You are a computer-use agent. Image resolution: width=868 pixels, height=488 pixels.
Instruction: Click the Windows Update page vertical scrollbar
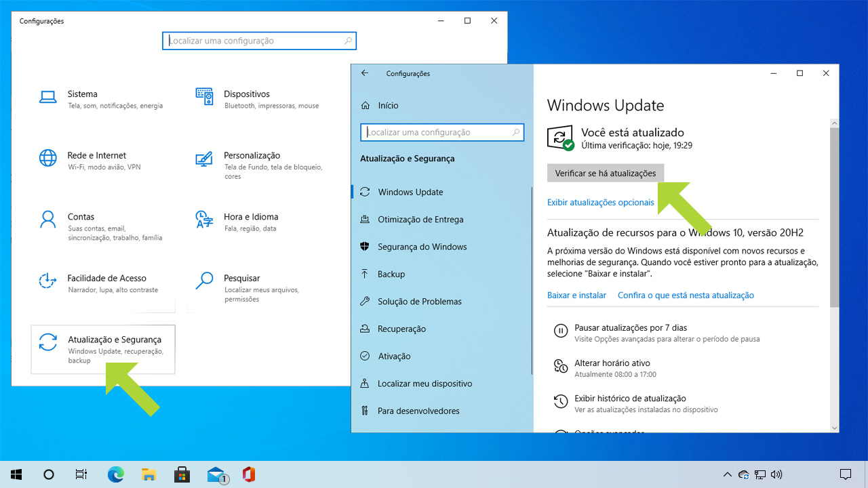(x=834, y=217)
